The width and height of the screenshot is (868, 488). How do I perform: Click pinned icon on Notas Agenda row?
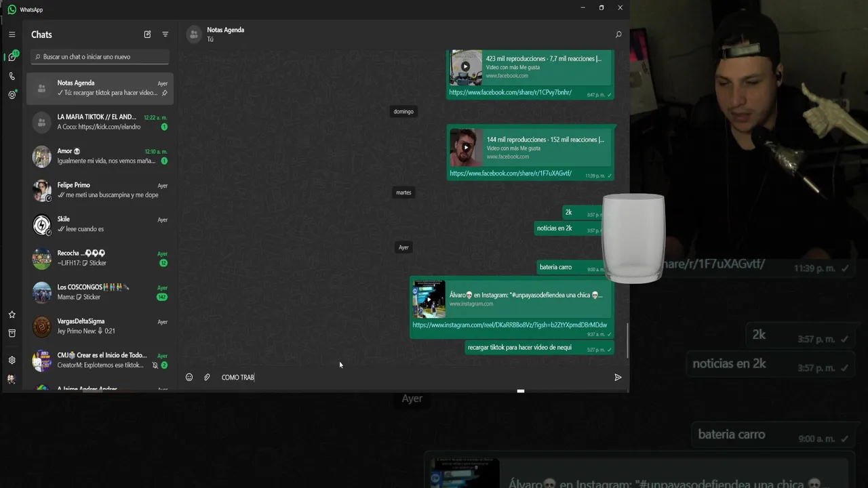click(x=164, y=93)
